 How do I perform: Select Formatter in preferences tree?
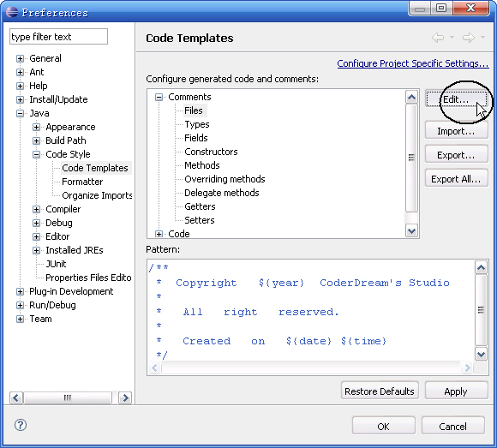82,182
